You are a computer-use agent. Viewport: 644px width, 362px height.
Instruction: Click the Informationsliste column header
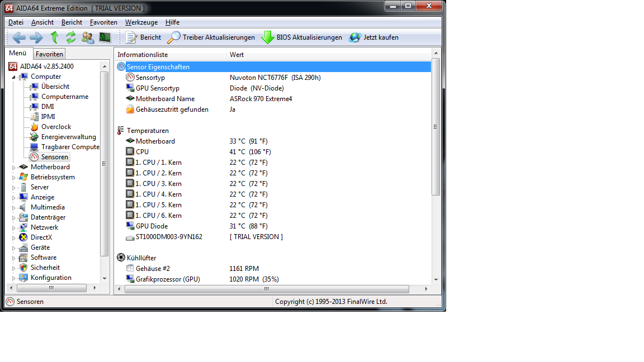pyautogui.click(x=171, y=55)
